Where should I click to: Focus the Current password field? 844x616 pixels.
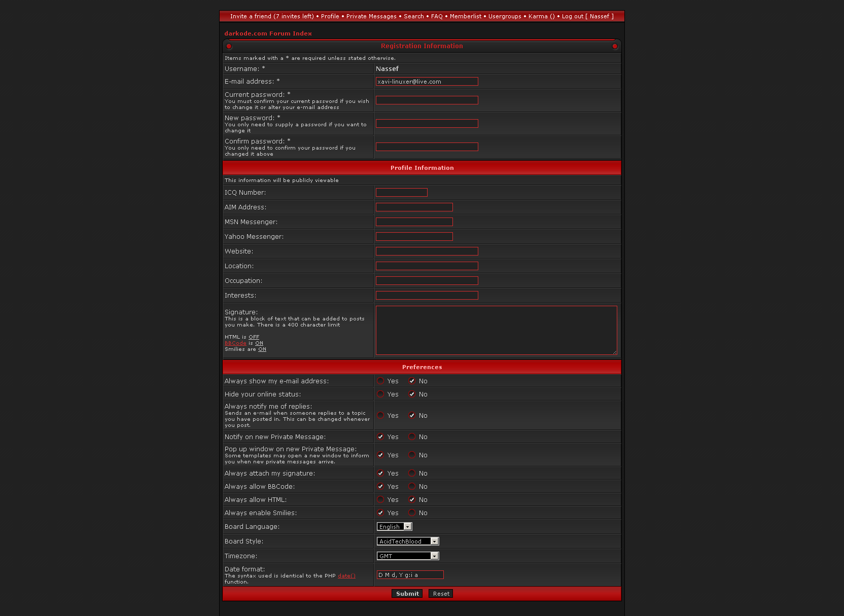pyautogui.click(x=427, y=100)
